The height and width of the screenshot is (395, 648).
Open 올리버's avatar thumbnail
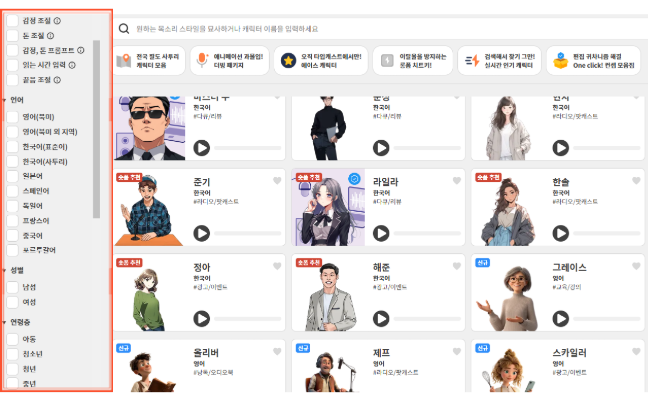[150, 366]
